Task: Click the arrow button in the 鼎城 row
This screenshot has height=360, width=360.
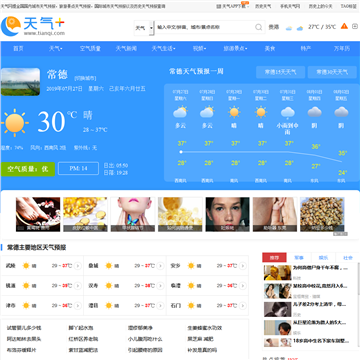Action: [x=160, y=266]
